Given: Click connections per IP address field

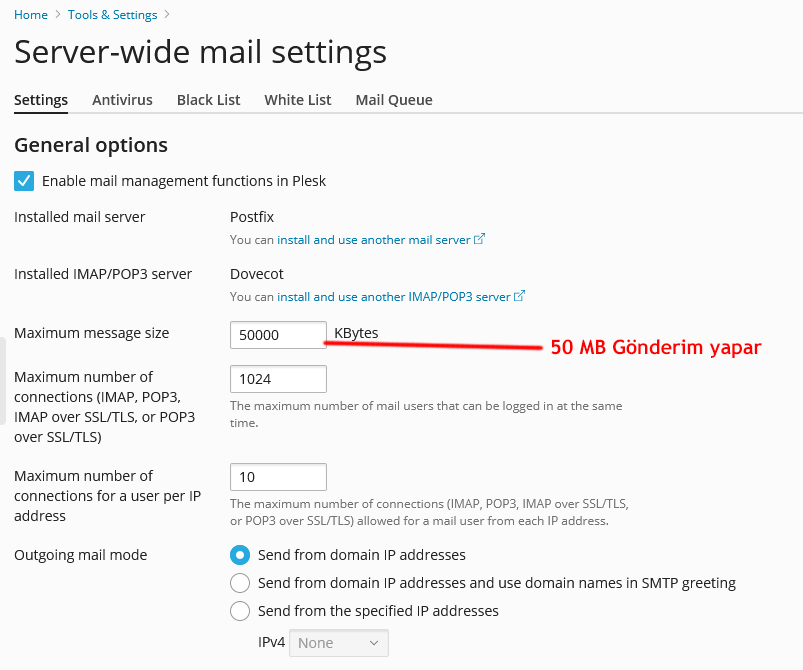Looking at the screenshot, I should pos(278,477).
